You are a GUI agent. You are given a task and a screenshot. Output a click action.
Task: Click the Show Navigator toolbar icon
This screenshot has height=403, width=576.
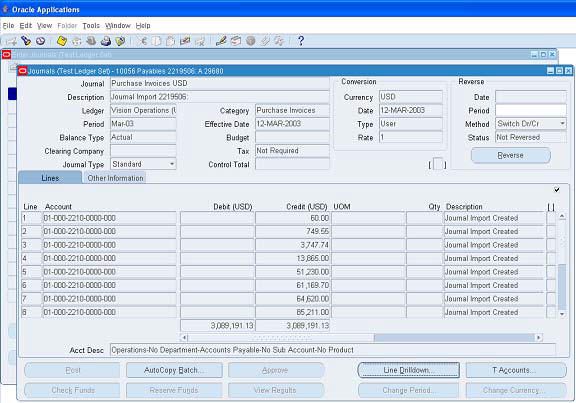click(40, 41)
